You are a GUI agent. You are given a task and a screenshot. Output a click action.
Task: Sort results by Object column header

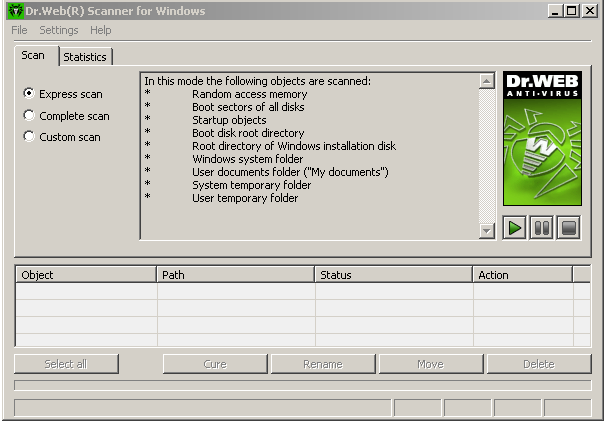coord(86,275)
